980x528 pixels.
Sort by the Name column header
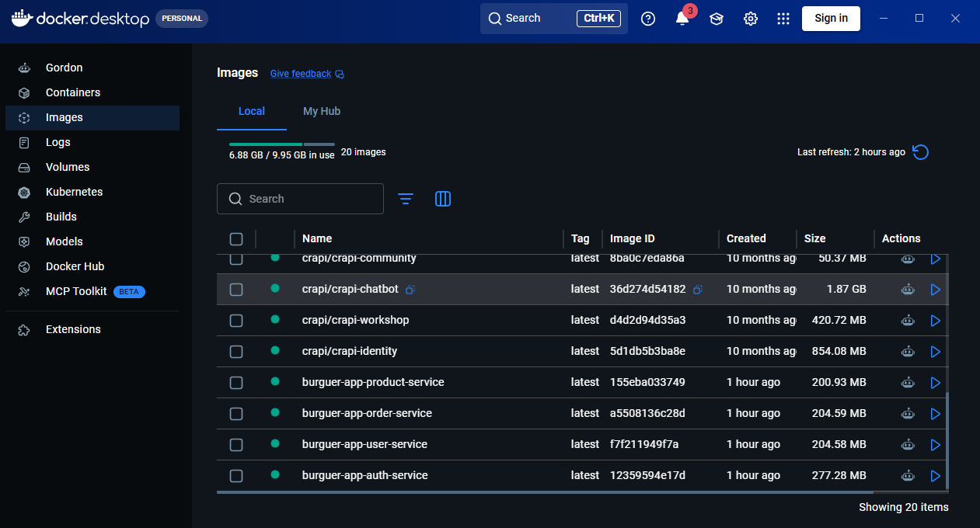317,238
